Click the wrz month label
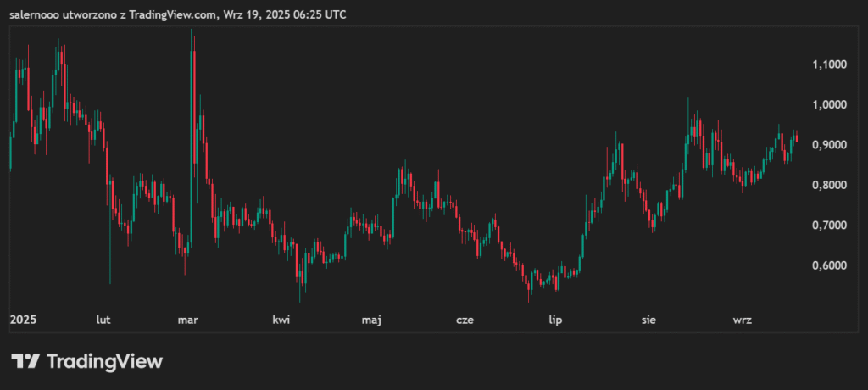The image size is (868, 390). click(742, 320)
